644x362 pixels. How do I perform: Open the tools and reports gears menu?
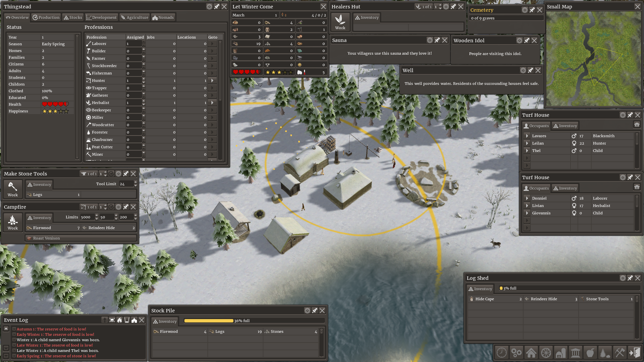(516, 353)
